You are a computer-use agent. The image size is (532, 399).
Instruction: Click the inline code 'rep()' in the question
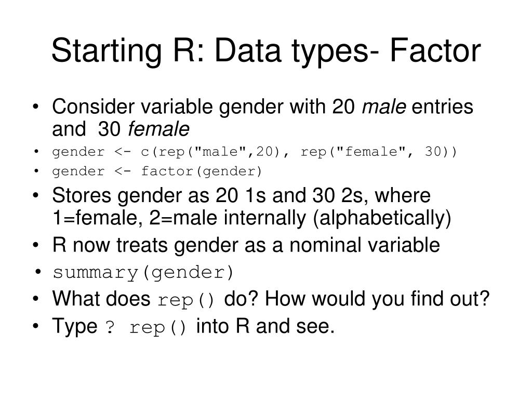click(187, 301)
